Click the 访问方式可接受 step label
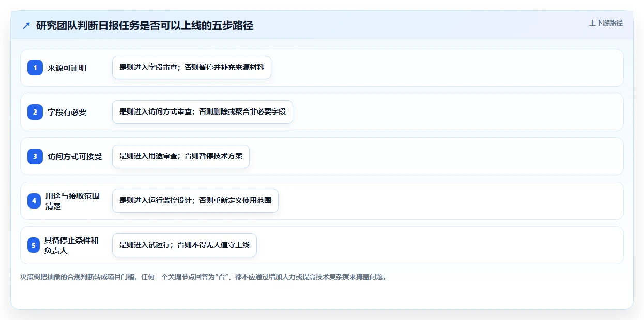This screenshot has width=644, height=320. point(75,156)
